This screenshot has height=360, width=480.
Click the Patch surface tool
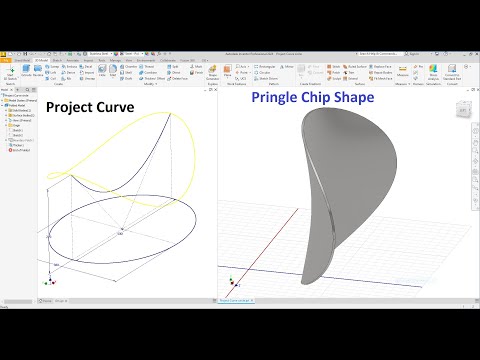[x=333, y=72]
